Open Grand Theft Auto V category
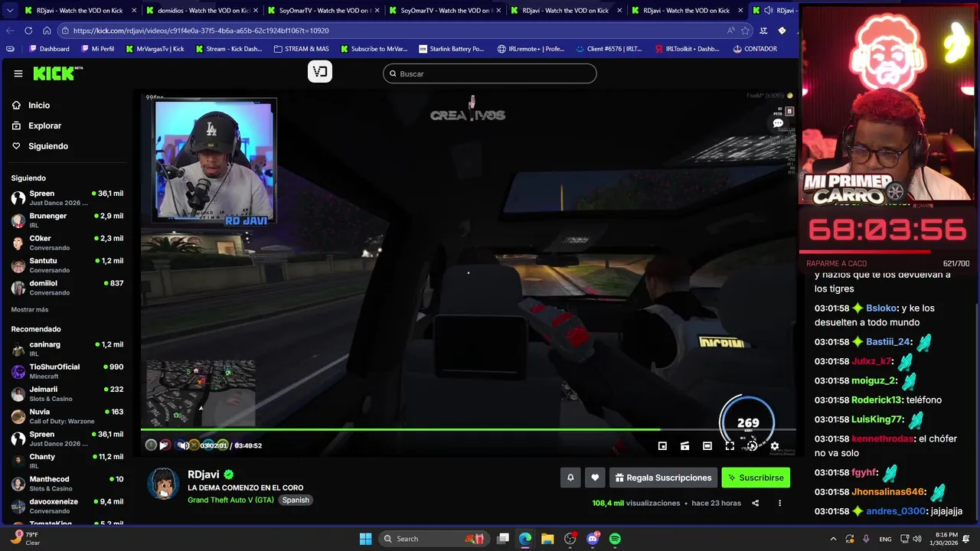The width and height of the screenshot is (980, 551). pos(230,500)
